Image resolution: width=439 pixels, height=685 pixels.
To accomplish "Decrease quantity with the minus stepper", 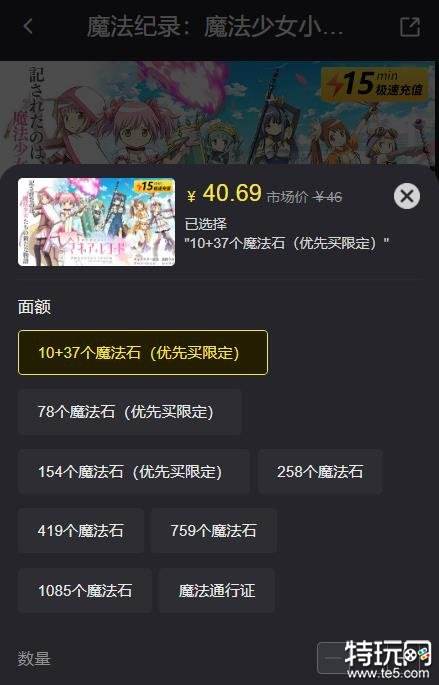I will 333,658.
